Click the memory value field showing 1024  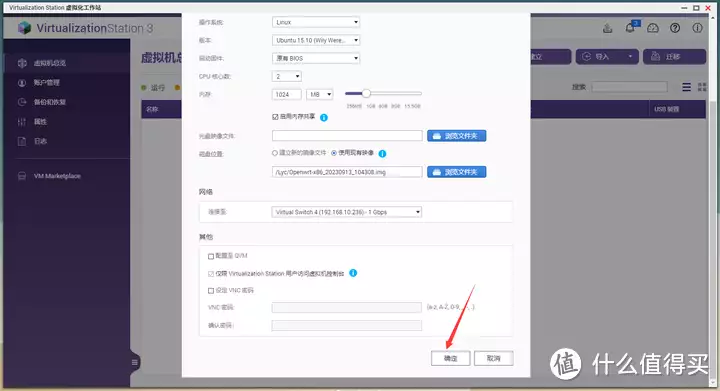pyautogui.click(x=287, y=95)
